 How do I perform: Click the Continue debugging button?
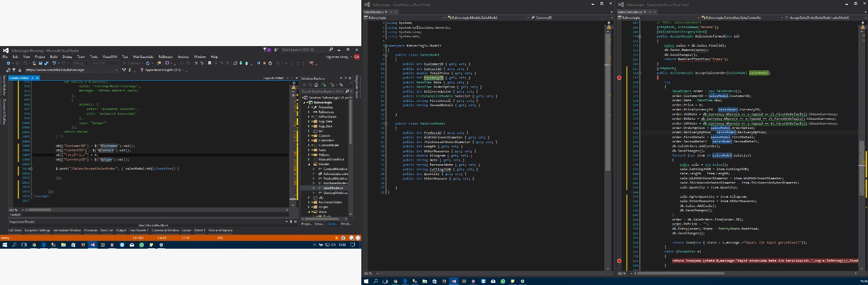click(x=132, y=63)
